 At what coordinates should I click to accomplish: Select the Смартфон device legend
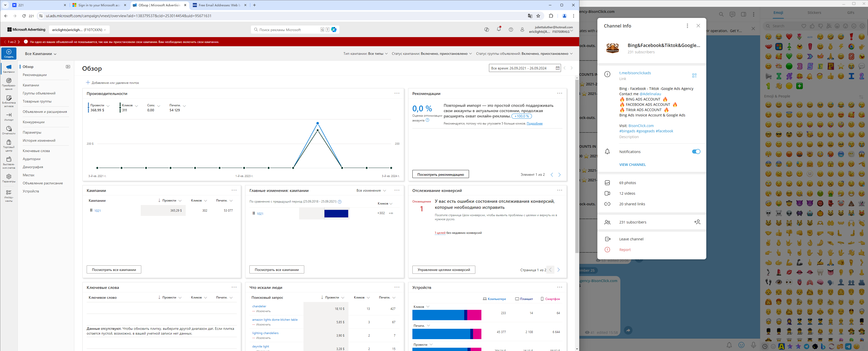coord(550,299)
